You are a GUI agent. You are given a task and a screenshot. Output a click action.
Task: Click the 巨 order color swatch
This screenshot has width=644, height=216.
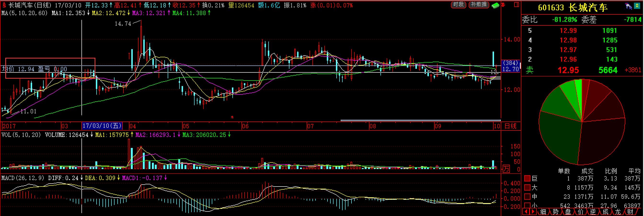(527, 178)
